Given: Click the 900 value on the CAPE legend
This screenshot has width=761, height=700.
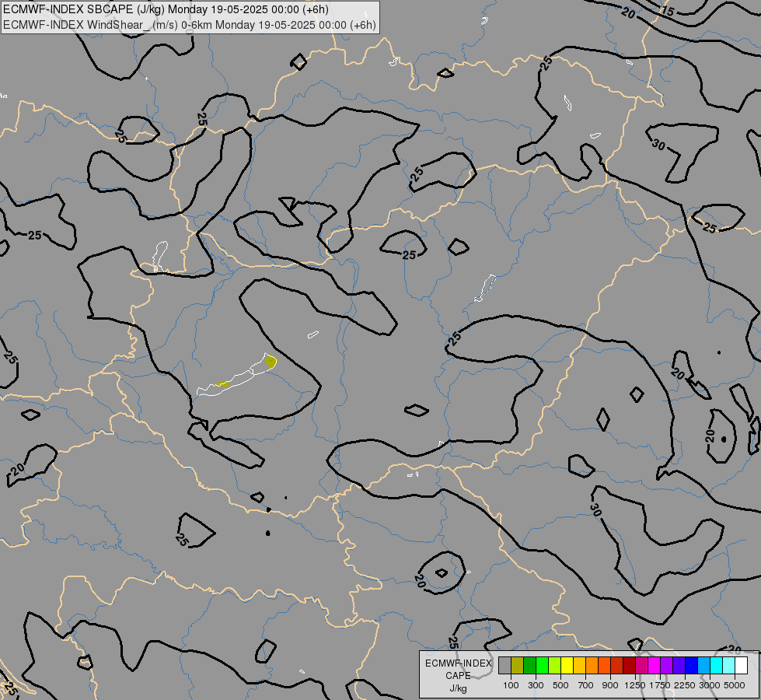Looking at the screenshot, I should tap(610, 685).
